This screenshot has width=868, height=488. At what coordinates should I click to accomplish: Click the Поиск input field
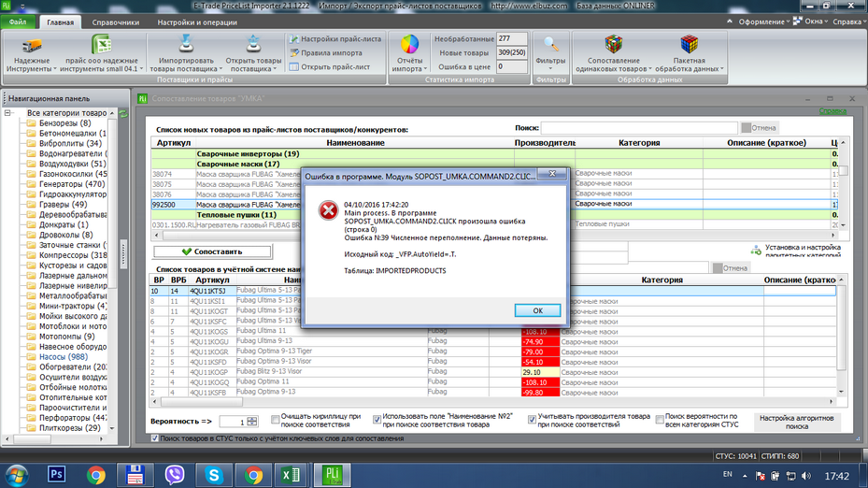639,128
